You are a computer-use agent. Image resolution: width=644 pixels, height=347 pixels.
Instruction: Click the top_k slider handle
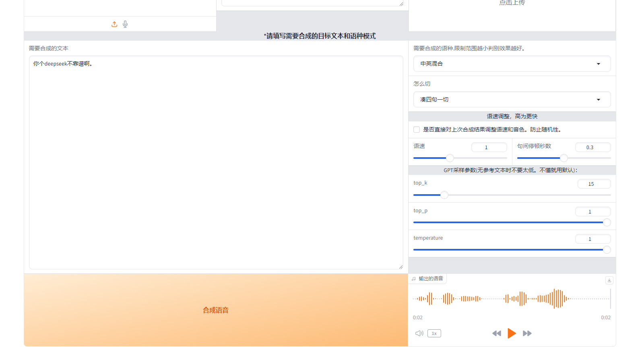(444, 195)
